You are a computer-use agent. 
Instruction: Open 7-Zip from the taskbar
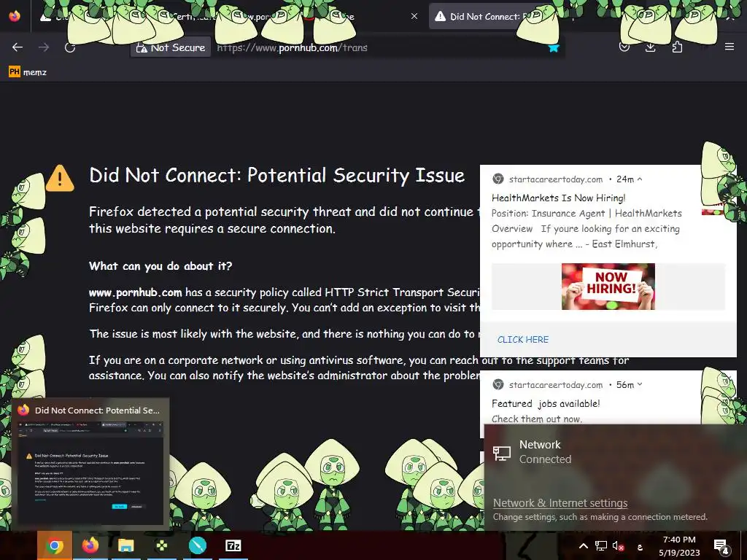233,545
